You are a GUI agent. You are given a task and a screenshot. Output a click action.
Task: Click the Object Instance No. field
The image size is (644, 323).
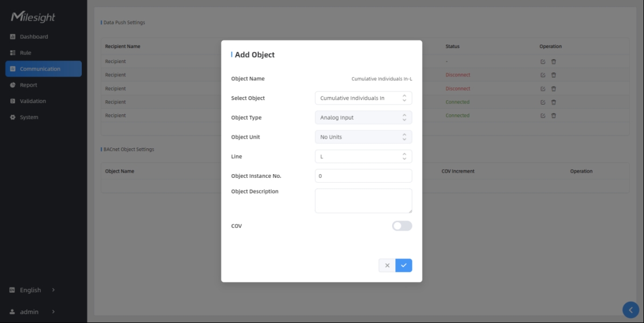coord(363,176)
